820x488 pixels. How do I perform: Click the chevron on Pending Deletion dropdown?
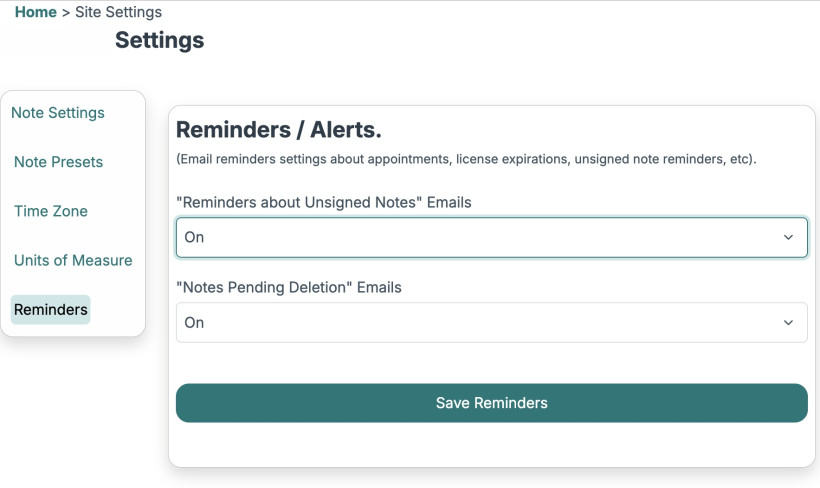click(788, 323)
